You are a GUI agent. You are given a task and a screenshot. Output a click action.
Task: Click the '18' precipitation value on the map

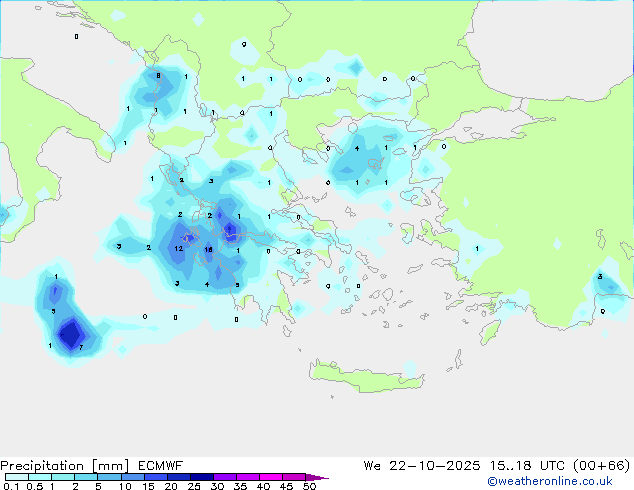(208, 249)
